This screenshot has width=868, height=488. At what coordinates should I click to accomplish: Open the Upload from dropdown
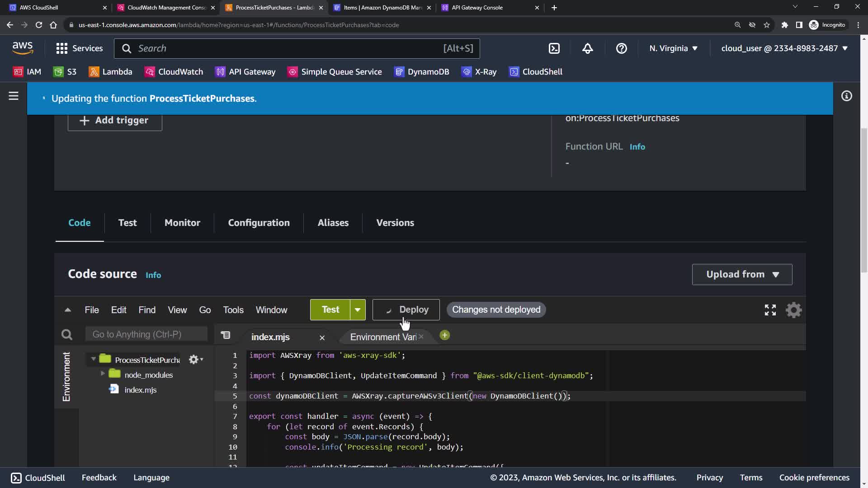pos(742,274)
